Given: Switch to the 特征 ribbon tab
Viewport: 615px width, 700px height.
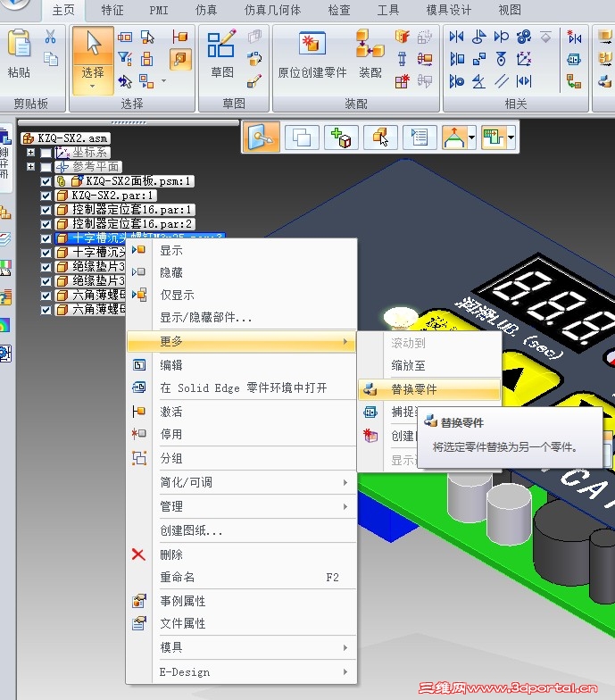Looking at the screenshot, I should click(x=112, y=10).
